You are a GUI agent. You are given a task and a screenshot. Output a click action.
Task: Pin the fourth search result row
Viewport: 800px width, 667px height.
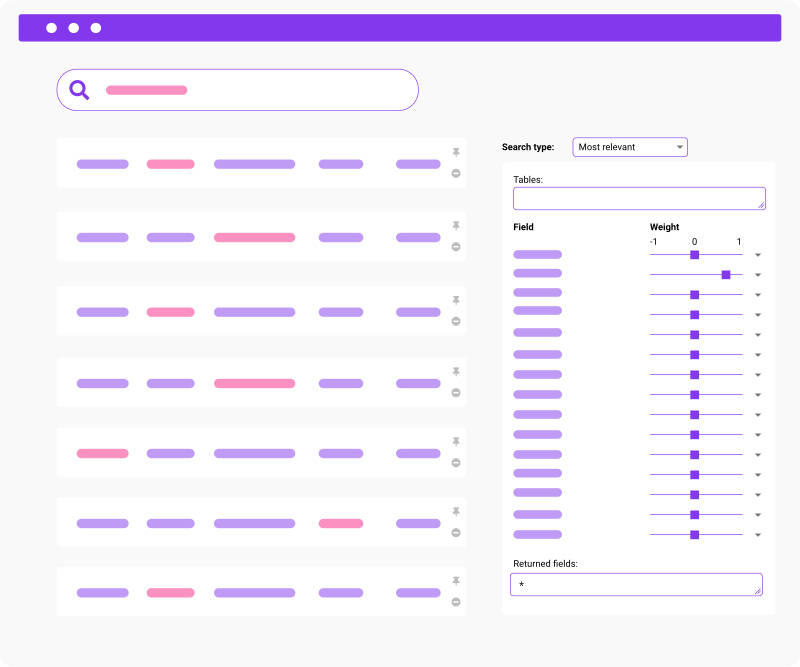point(456,371)
